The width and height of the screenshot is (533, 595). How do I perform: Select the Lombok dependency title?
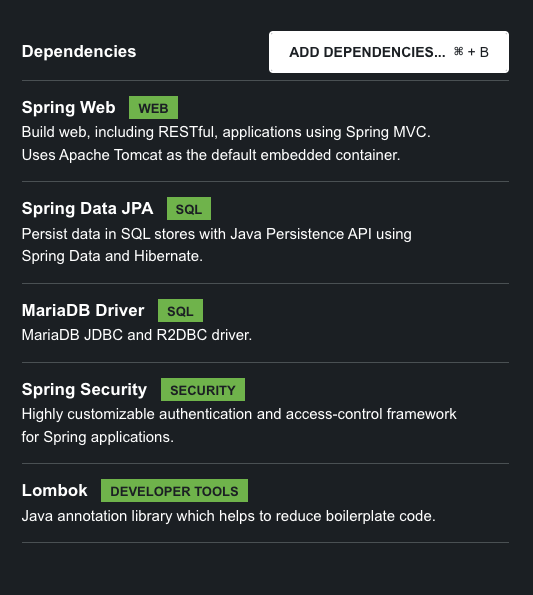tap(55, 490)
